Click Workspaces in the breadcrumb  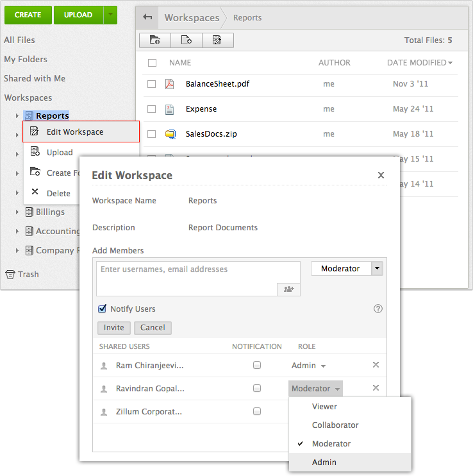[192, 17]
